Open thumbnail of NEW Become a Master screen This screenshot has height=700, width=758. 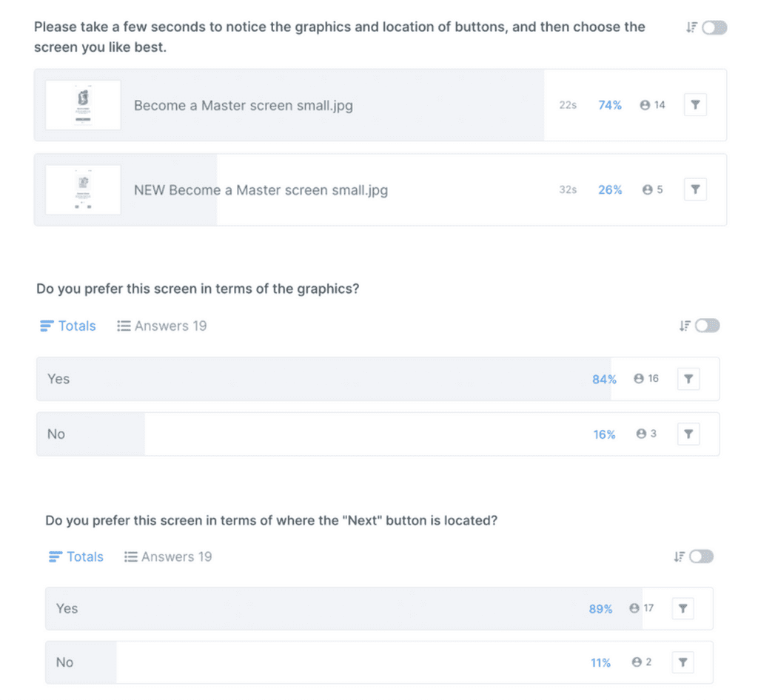[83, 189]
